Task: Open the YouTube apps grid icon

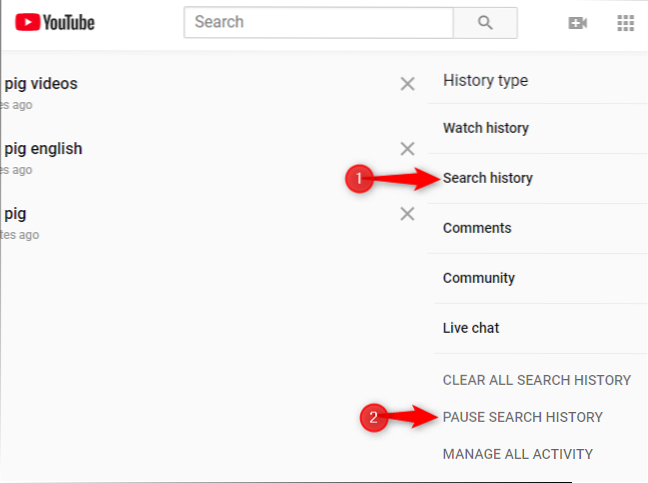Action: pyautogui.click(x=626, y=23)
